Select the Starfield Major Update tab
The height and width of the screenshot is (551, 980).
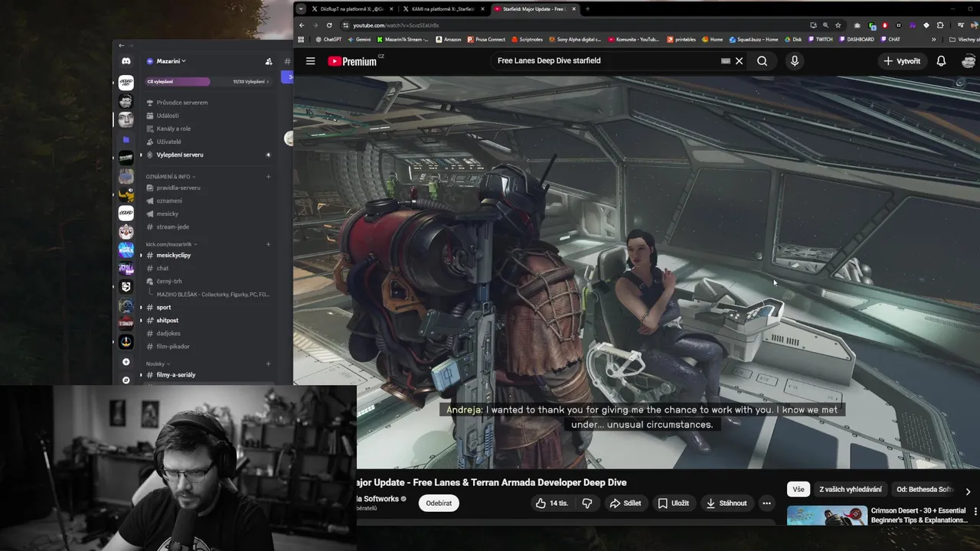click(534, 9)
